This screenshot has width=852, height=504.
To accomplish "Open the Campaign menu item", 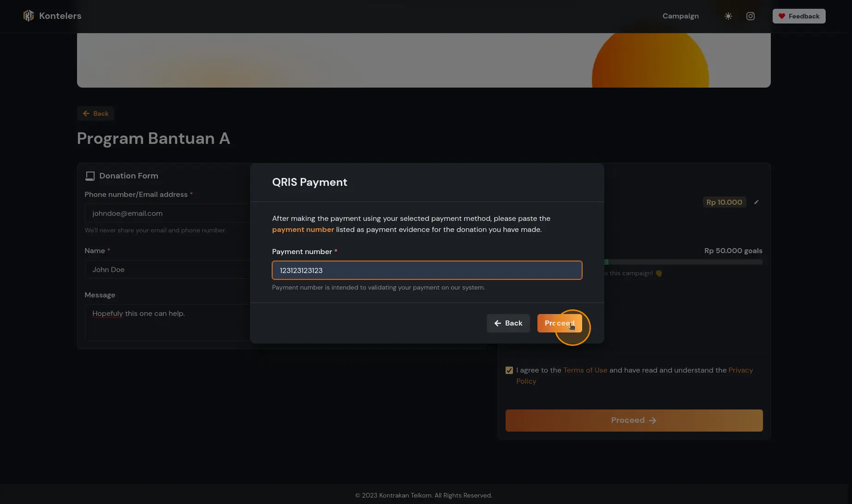I will (680, 16).
